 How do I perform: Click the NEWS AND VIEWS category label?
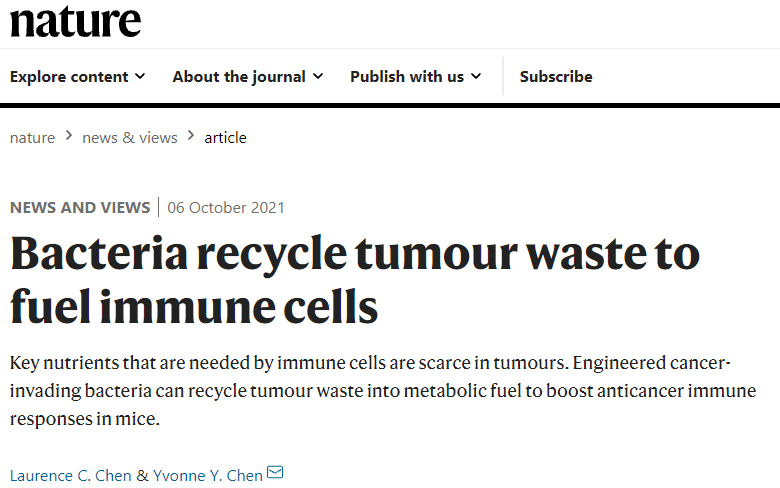click(x=80, y=207)
